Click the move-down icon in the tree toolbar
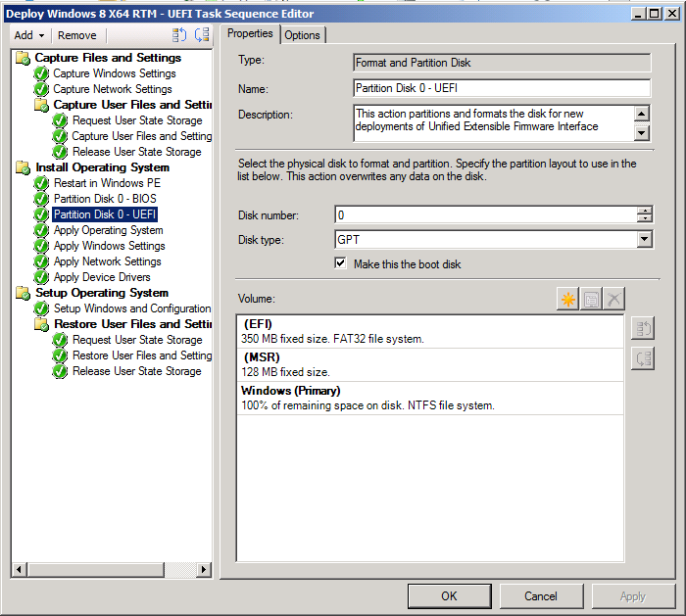 click(x=202, y=35)
